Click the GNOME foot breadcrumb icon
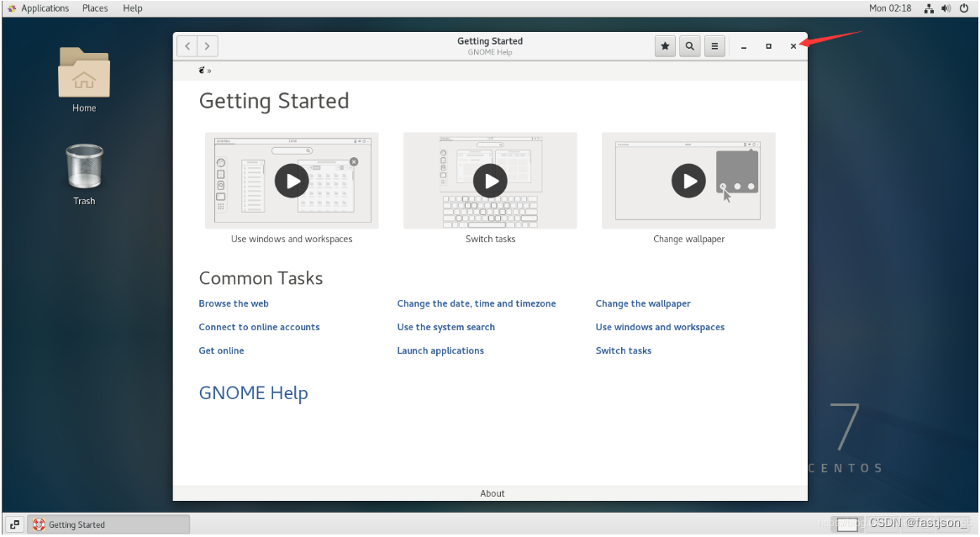This screenshot has height=537, width=980. coord(202,70)
